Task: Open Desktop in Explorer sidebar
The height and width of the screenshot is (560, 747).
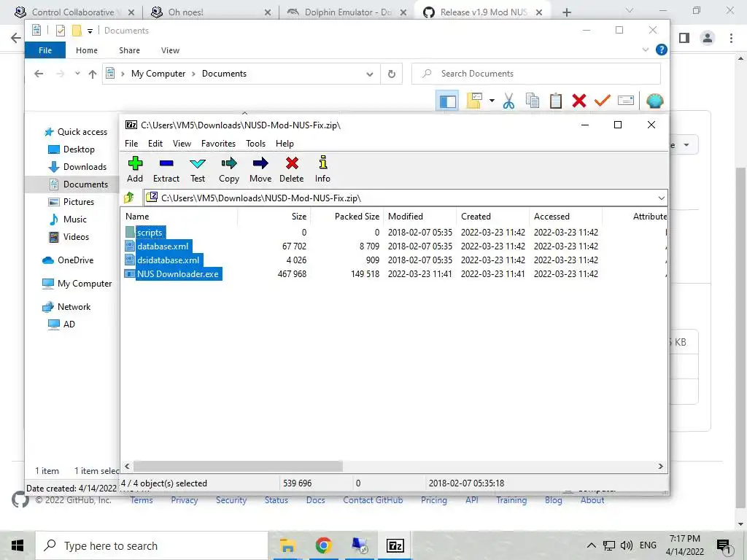Action: [x=79, y=149]
